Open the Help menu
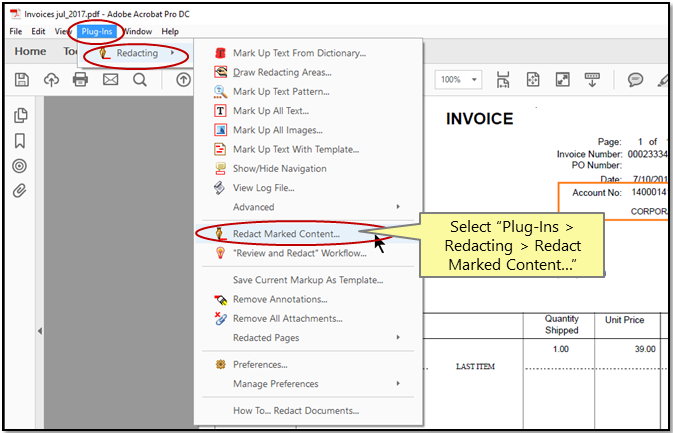The image size is (673, 433). pos(170,31)
